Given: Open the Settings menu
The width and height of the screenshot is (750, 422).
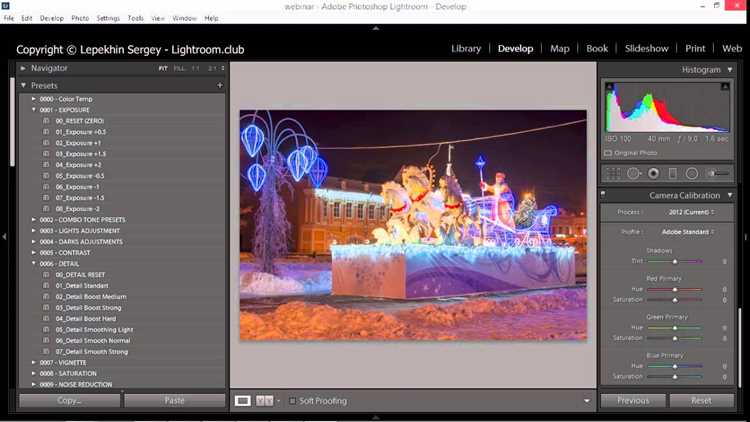Looking at the screenshot, I should [x=108, y=18].
